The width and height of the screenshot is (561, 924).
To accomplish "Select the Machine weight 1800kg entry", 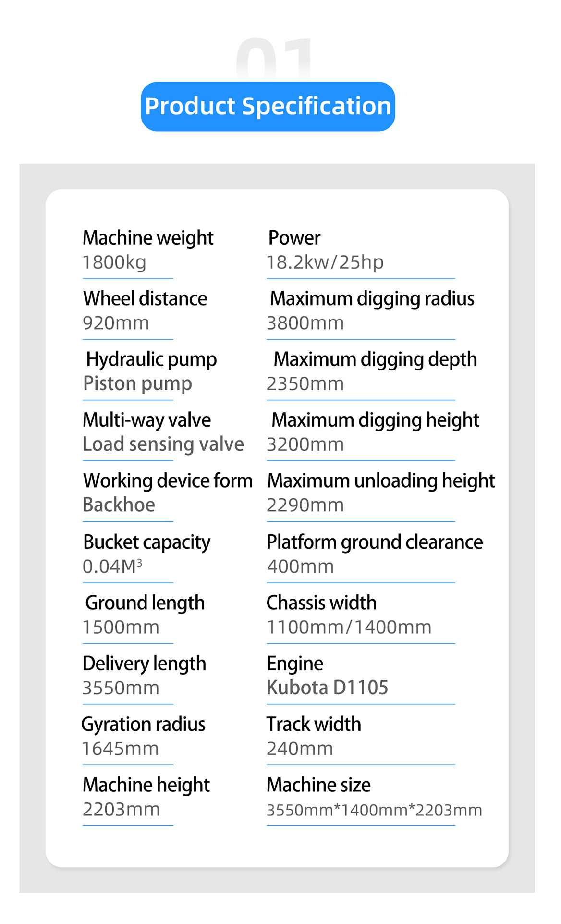I will point(148,250).
